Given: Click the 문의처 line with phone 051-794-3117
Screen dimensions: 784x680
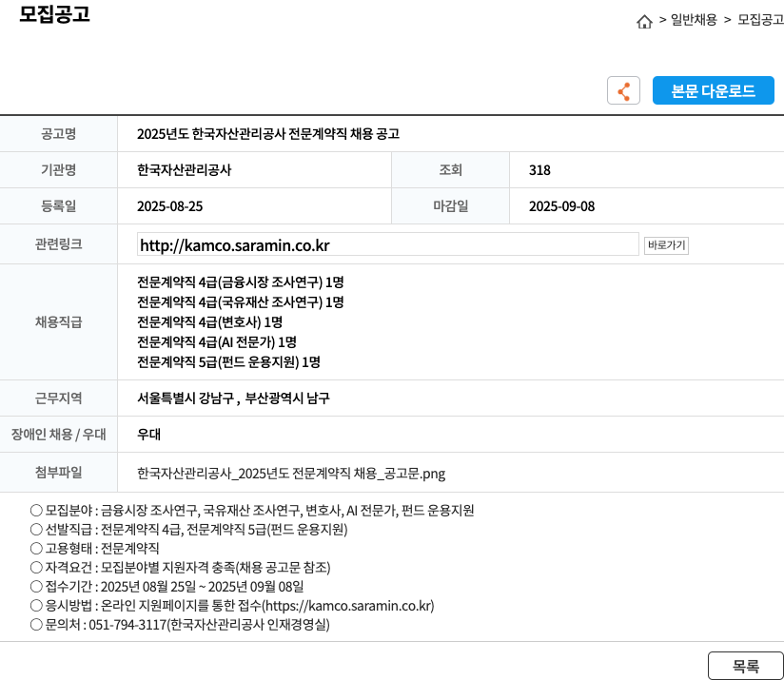Looking at the screenshot, I should point(180,625).
